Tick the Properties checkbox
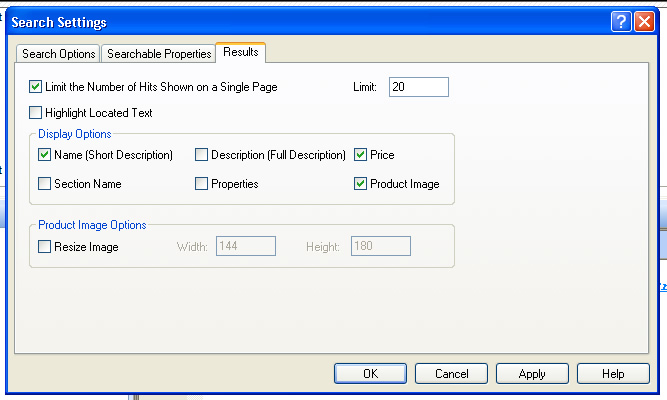The width and height of the screenshot is (667, 400). click(202, 184)
